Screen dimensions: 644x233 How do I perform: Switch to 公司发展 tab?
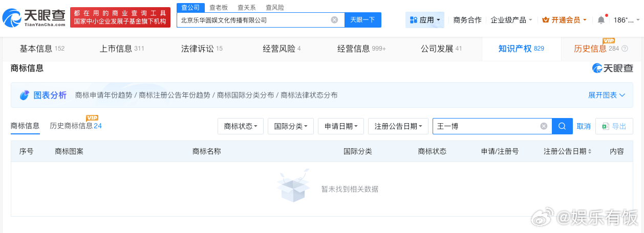(441, 49)
